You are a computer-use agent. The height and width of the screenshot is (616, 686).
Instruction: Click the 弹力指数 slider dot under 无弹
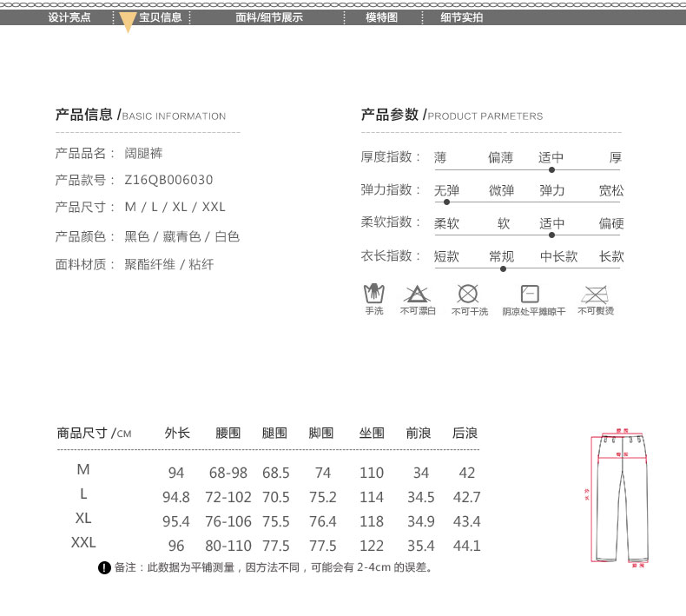446,202
